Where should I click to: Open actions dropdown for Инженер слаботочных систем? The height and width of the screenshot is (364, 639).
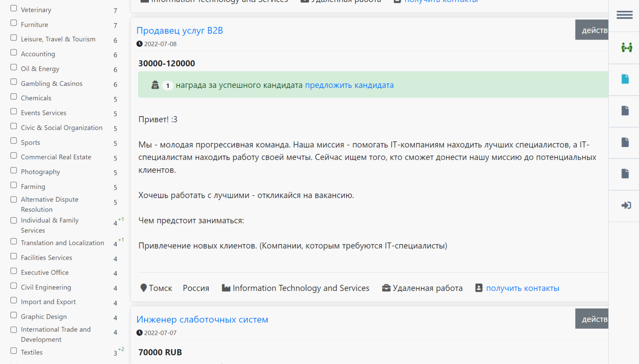pyautogui.click(x=592, y=319)
